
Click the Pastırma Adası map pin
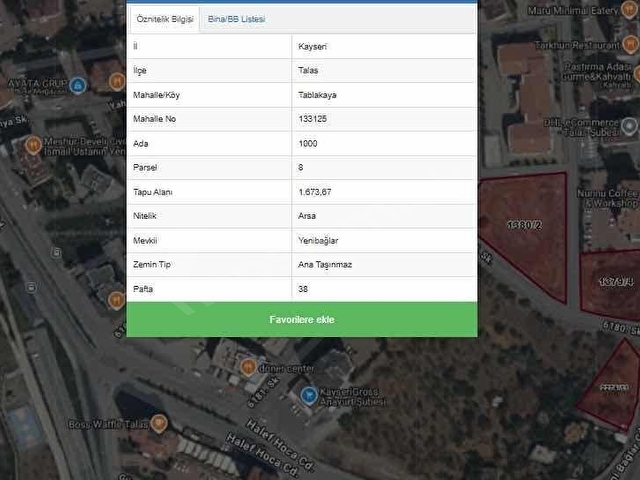tap(637, 74)
